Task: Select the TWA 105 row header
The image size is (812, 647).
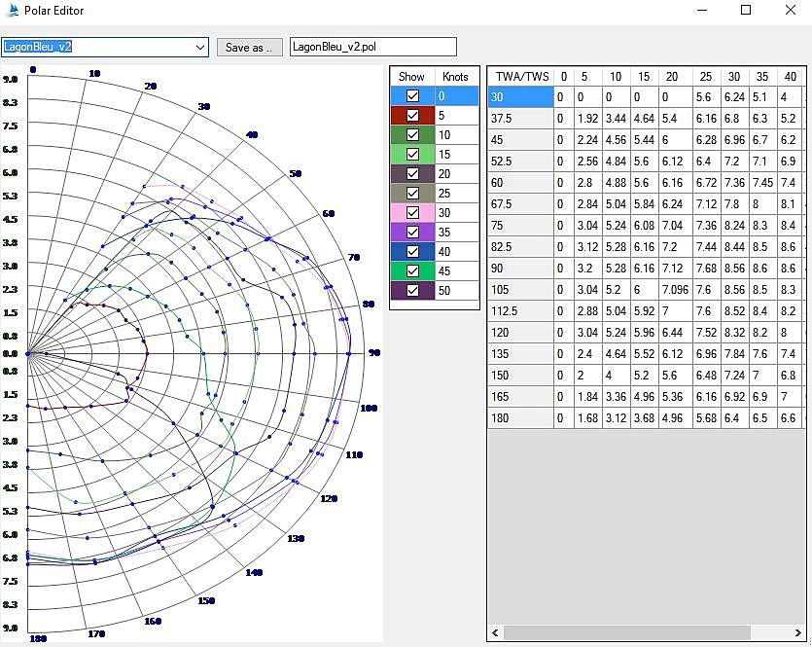Action: 521,290
